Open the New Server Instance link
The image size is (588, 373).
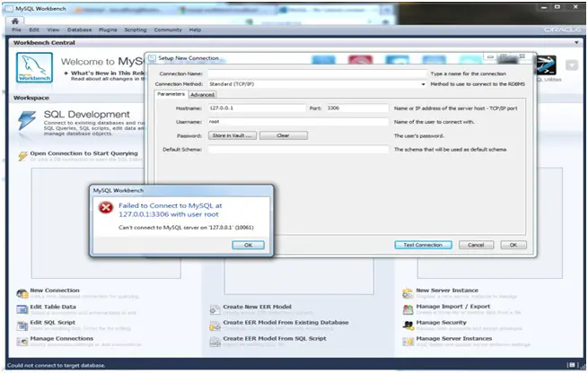pyautogui.click(x=447, y=291)
